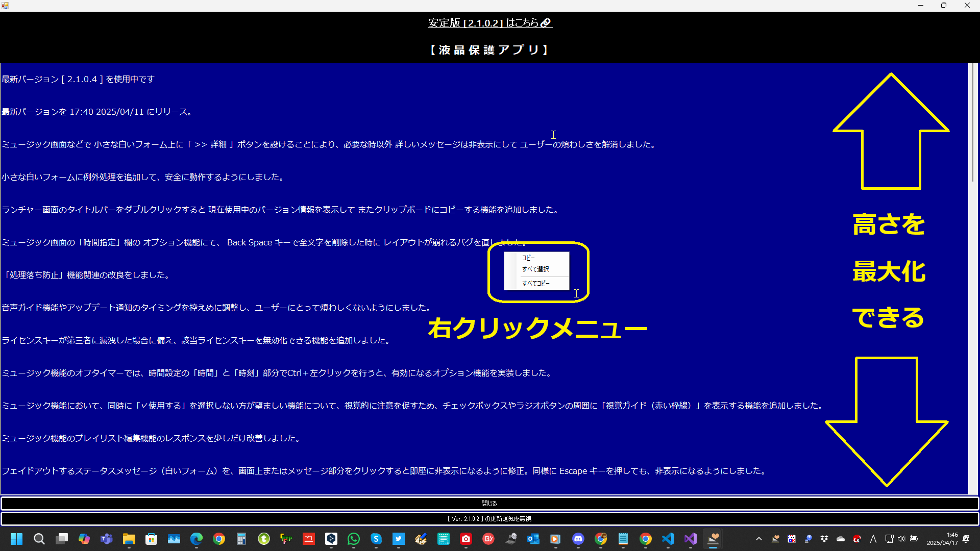980x551 pixels.
Task: Choose すべて選択 in the right-click menu
Action: 536,269
